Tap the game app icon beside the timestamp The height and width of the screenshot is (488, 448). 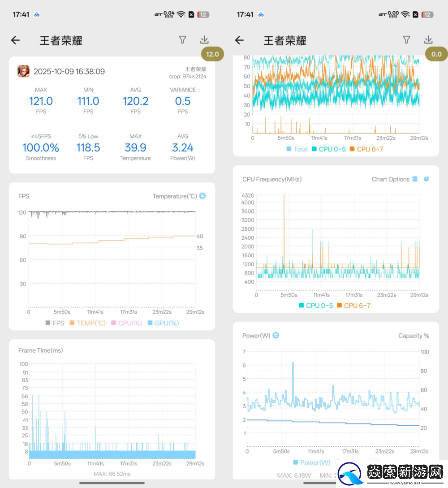click(x=23, y=71)
